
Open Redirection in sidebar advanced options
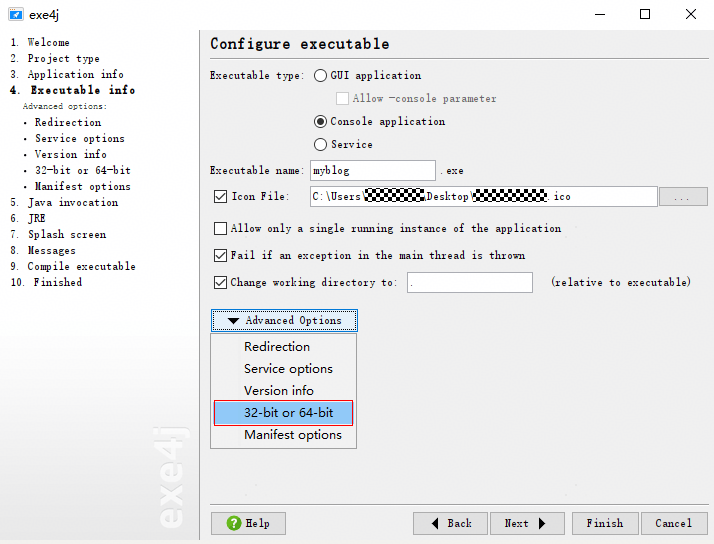tap(68, 122)
